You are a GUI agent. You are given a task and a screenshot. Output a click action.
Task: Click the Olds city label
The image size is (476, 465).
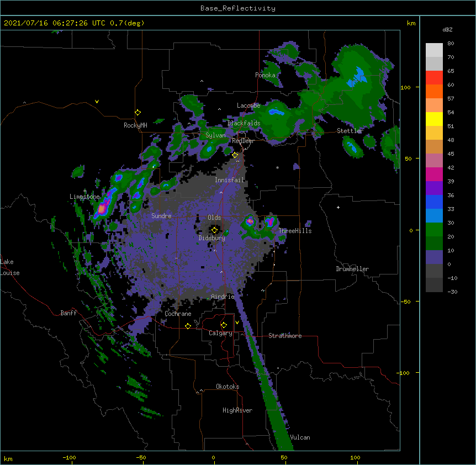pos(214,218)
